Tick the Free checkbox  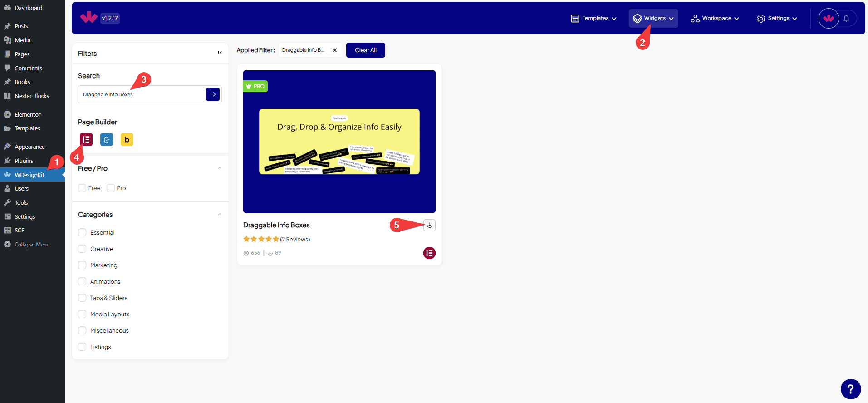[x=82, y=188]
